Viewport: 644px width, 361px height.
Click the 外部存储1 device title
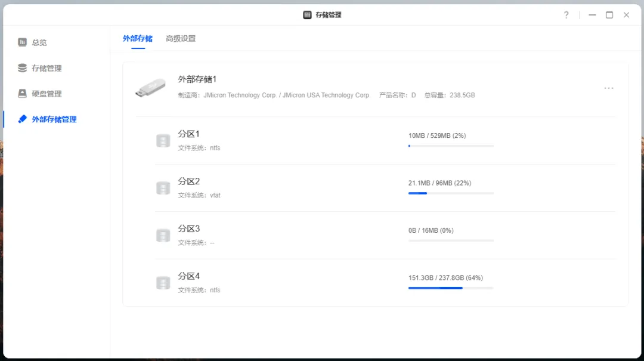(197, 79)
